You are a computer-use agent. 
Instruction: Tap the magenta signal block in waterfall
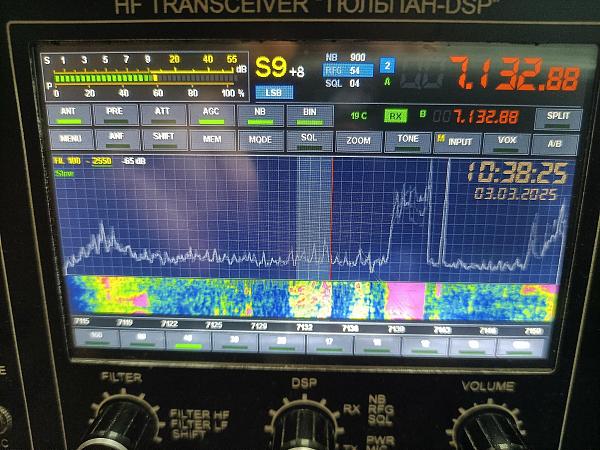pos(405,301)
